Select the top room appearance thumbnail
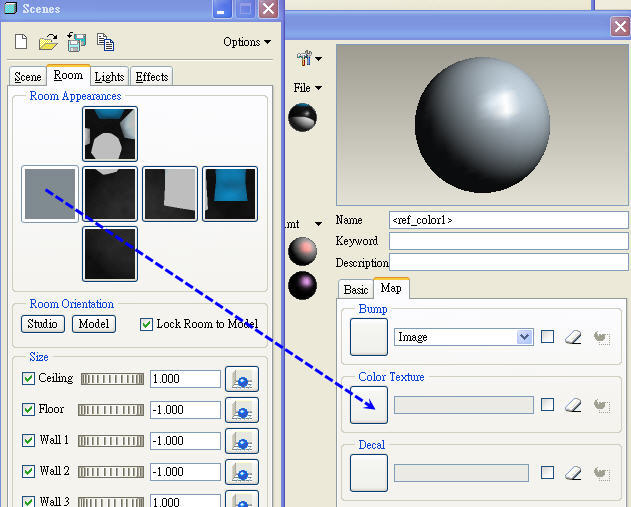This screenshot has height=507, width=631. (110, 134)
